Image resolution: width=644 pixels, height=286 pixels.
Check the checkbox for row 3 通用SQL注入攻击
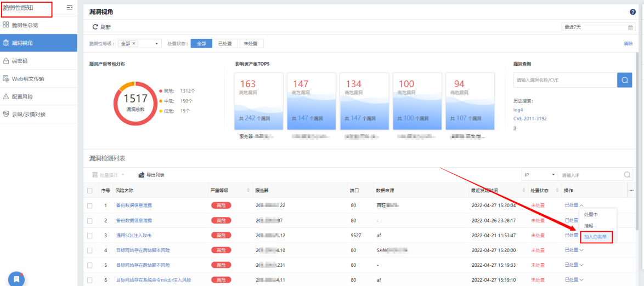pos(90,235)
